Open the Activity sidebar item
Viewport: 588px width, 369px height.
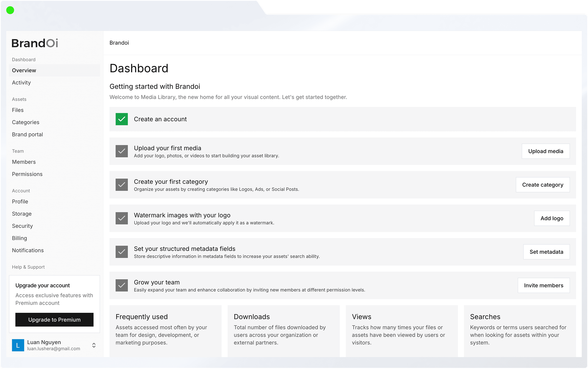(22, 83)
